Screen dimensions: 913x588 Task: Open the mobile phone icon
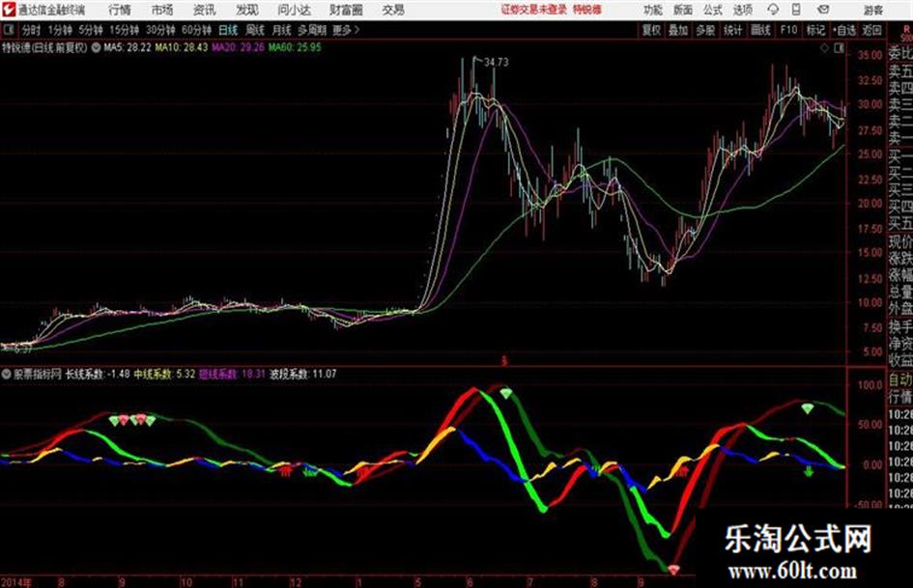[796, 10]
